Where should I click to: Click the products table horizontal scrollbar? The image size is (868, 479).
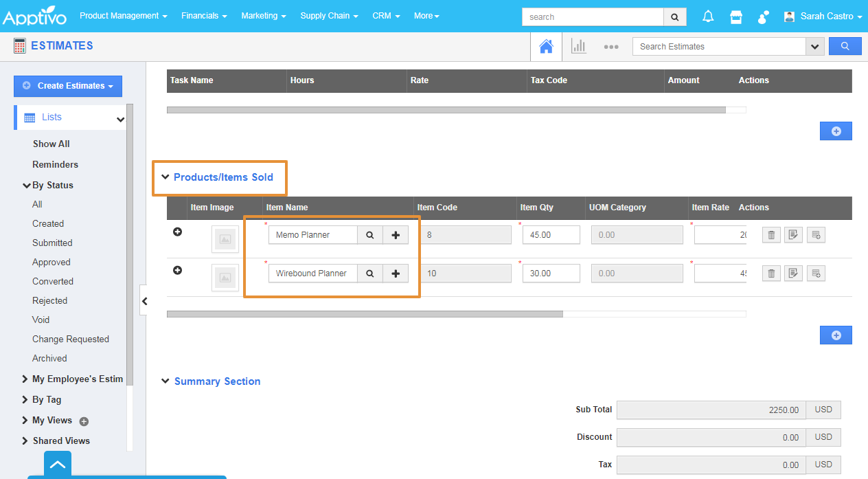[x=365, y=314]
